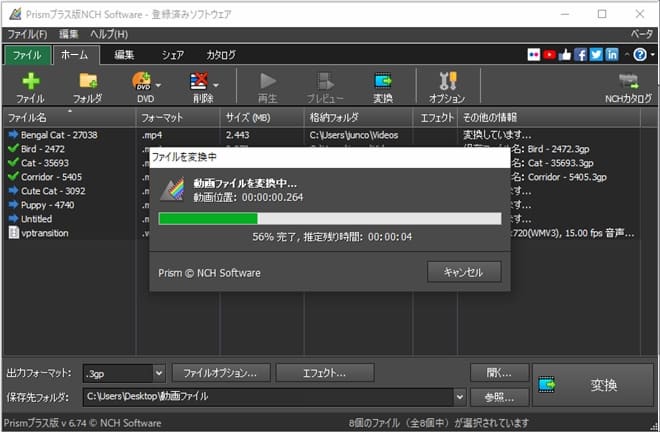
Task: Click the LinkedIn share icon
Action: 612,55
